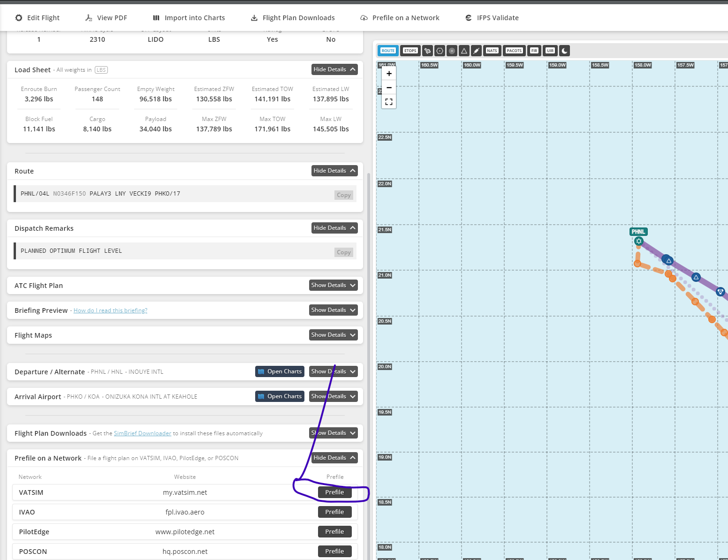Toggle the hexagon navaid overlay icon

pyautogui.click(x=440, y=51)
